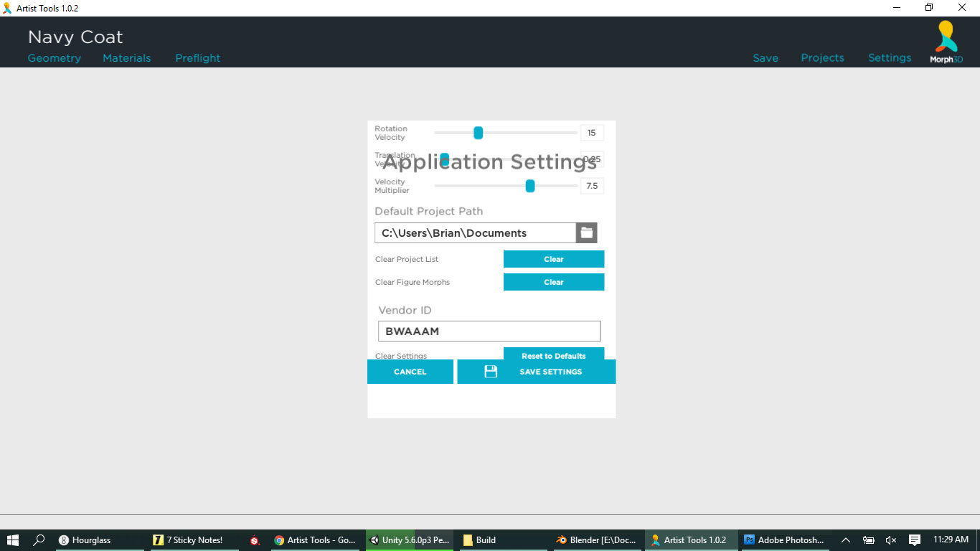Open Blender from the taskbar
The image size is (980, 551).
pyautogui.click(x=596, y=540)
